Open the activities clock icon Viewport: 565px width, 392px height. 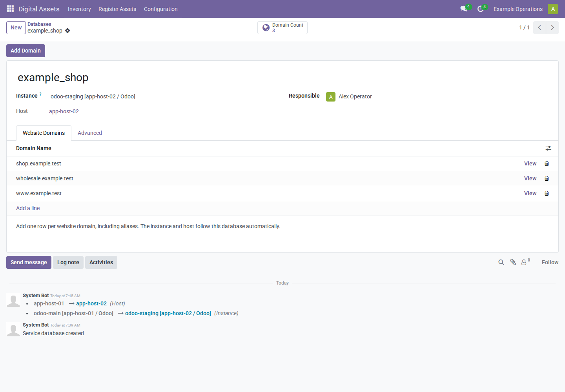pos(480,9)
